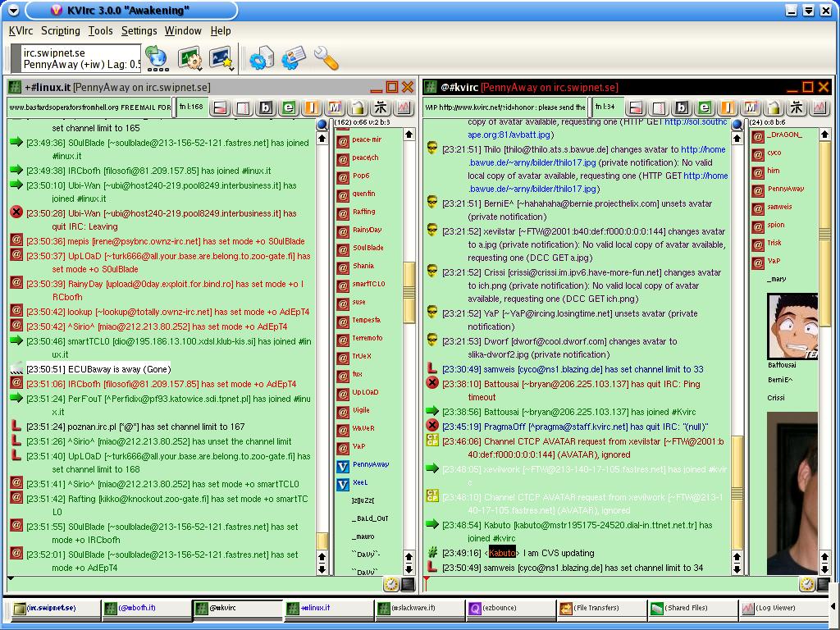Click the kanji encoding icon in #linux.it window
Image resolution: width=840 pixels, height=630 pixels.
[x=381, y=107]
